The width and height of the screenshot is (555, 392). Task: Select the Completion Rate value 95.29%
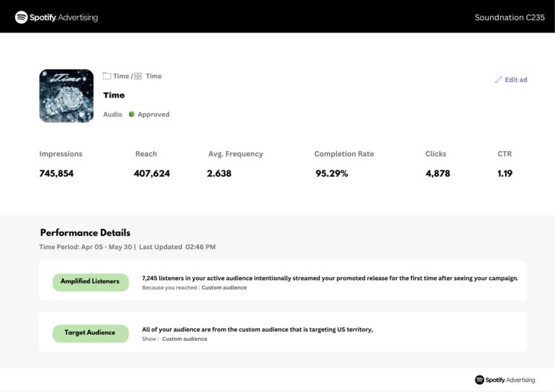point(332,173)
